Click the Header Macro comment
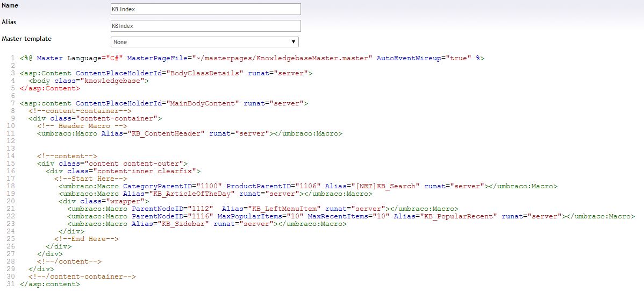The height and width of the screenshot is (291, 644). click(x=82, y=126)
